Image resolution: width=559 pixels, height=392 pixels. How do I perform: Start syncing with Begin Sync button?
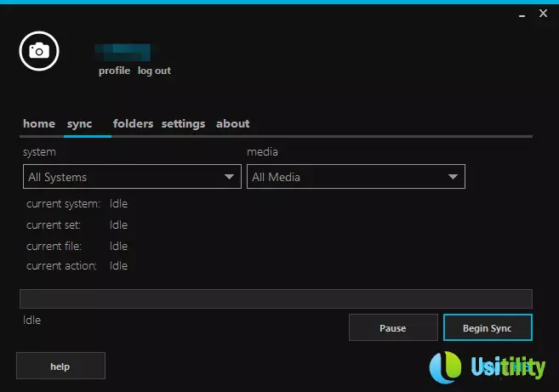(x=487, y=327)
